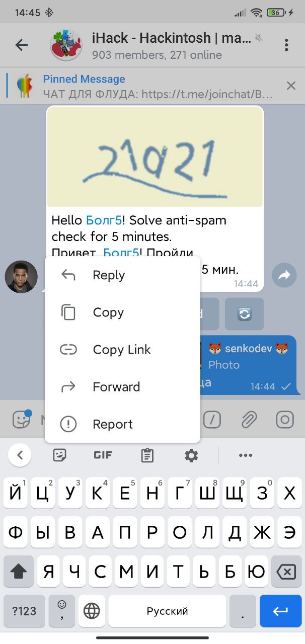Select Copy Link in context menu
The width and height of the screenshot is (305, 644).
122,350
